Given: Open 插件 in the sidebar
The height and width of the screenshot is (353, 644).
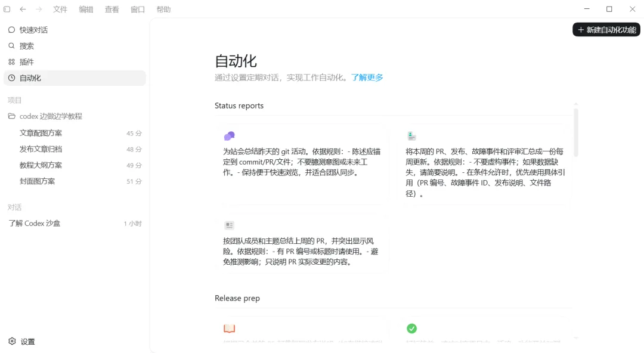Looking at the screenshot, I should [x=75, y=62].
